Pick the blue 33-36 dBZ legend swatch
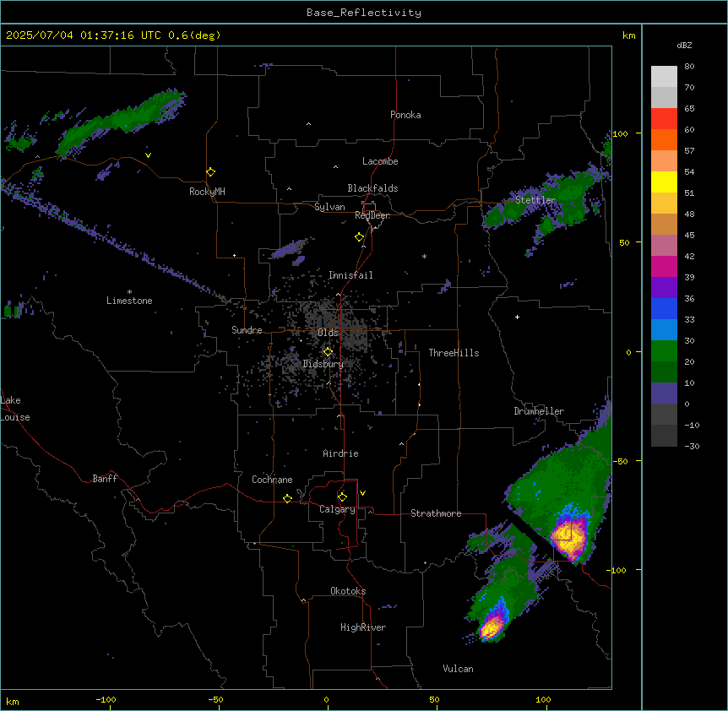This screenshot has width=728, height=711. [x=664, y=308]
